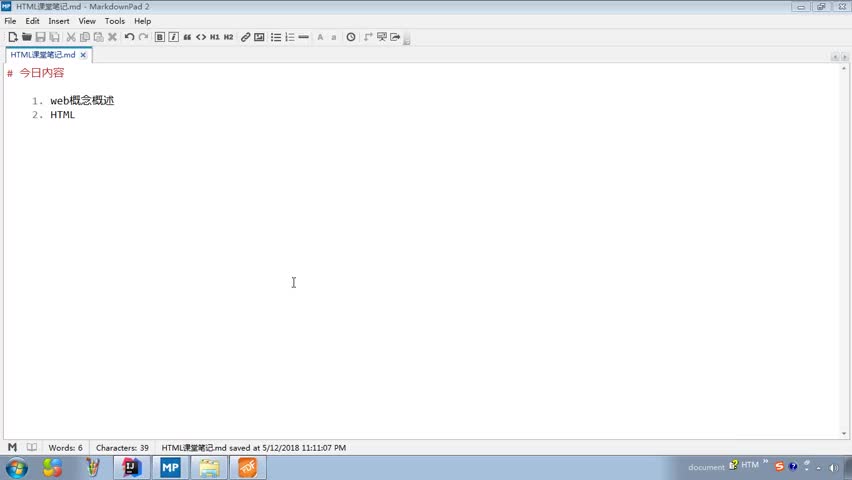Paste using the clipboard toolbar icon

(x=98, y=37)
